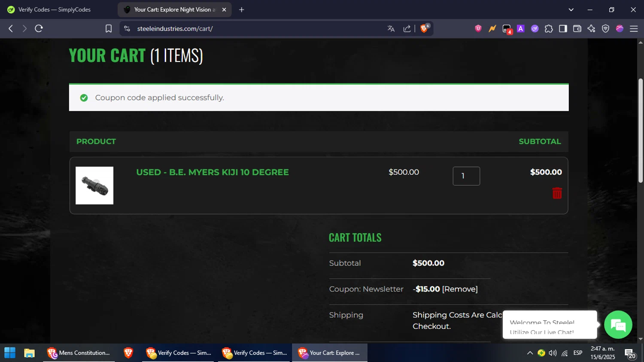The width and height of the screenshot is (644, 362).
Task: Open Brave Shields lion icon
Action: [425, 28]
